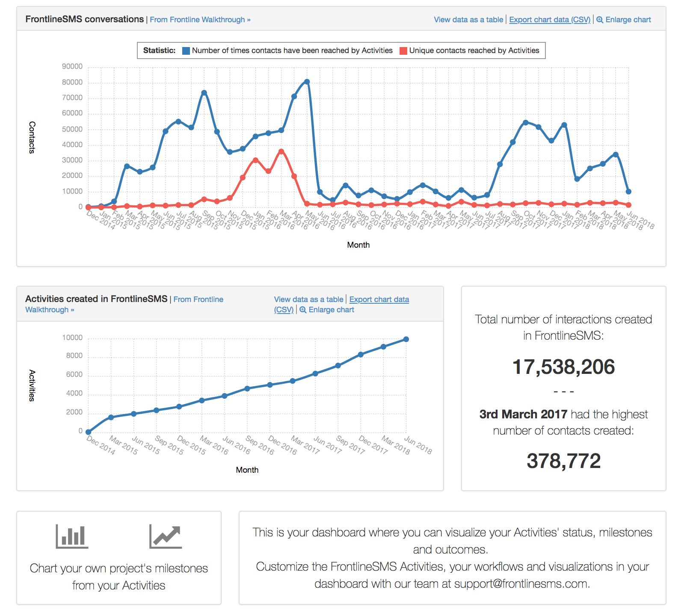Select blue peak data point at Apr 2016
687x616 pixels.
click(307, 82)
